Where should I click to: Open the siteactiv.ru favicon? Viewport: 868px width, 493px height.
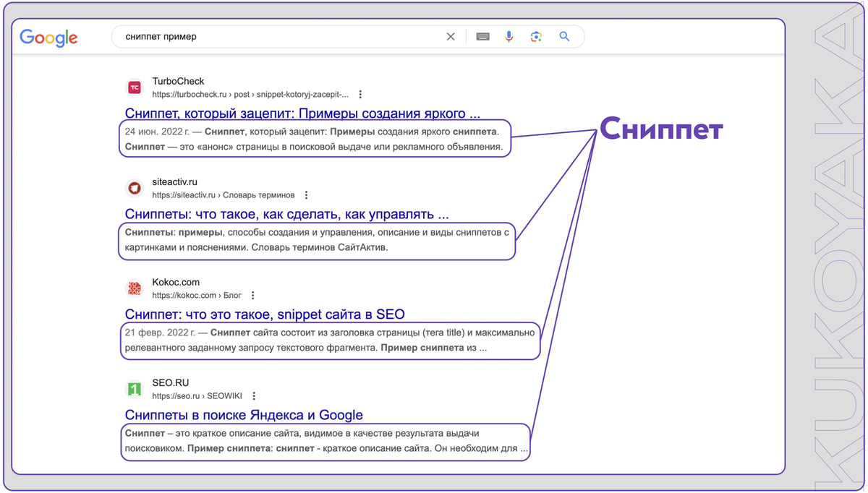(x=135, y=188)
